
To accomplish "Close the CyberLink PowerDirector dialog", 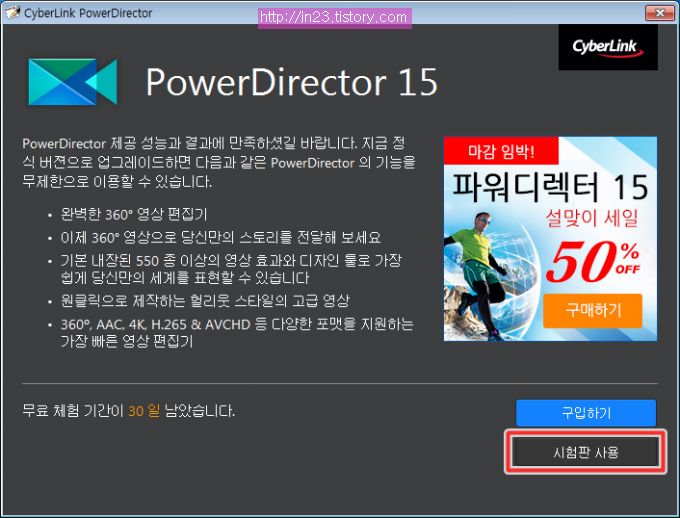I will pyautogui.click(x=659, y=13).
